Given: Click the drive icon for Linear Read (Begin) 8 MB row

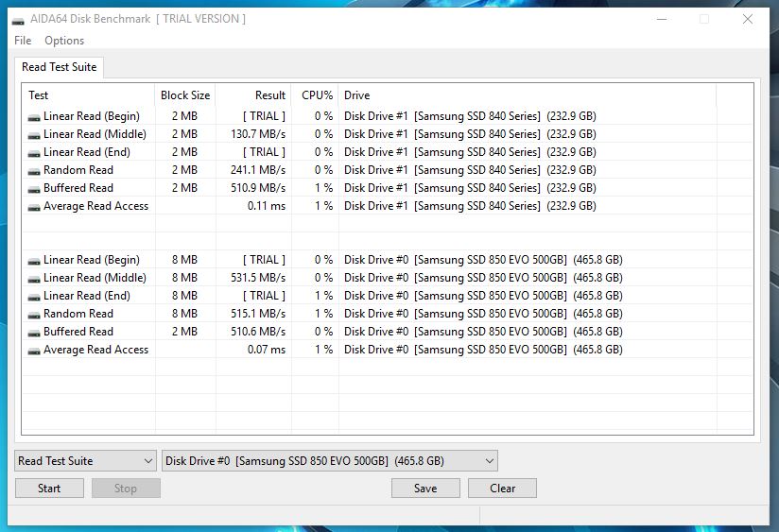Looking at the screenshot, I should pyautogui.click(x=34, y=261).
